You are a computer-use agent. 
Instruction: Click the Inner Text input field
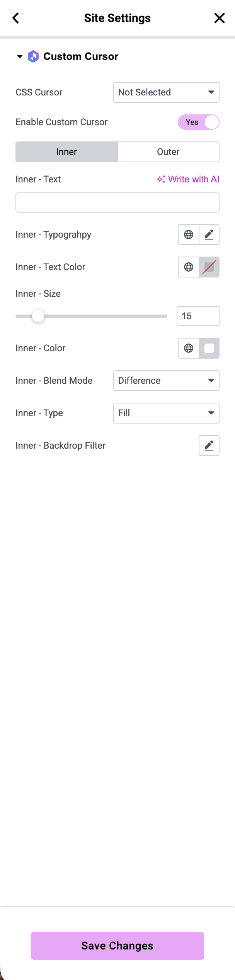pos(117,202)
